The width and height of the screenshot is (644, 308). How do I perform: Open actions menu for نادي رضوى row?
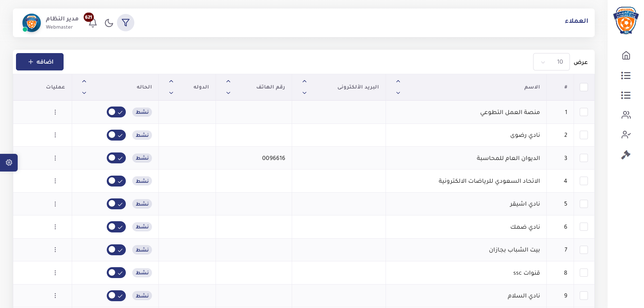pyautogui.click(x=55, y=135)
